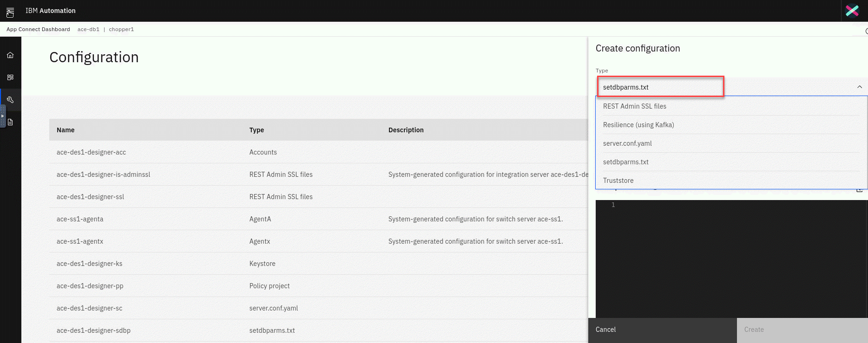Open the dashboard tiles icon in sidebar

coord(10,78)
